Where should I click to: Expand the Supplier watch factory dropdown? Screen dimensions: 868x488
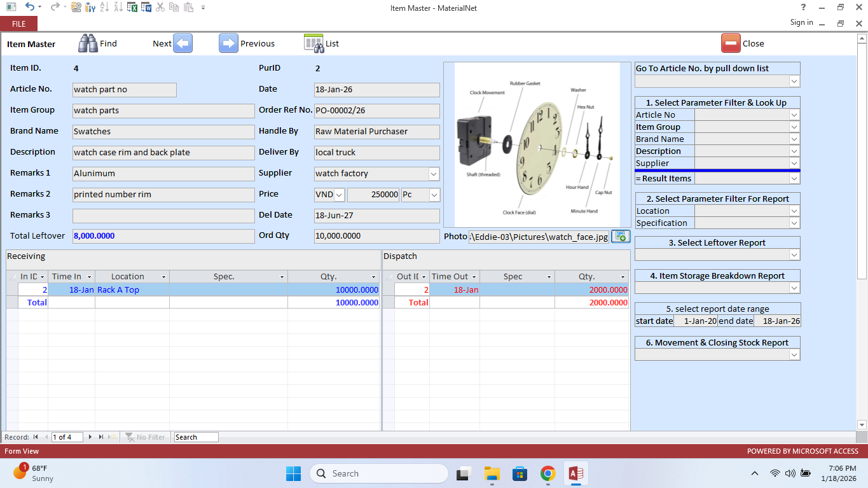click(x=434, y=174)
